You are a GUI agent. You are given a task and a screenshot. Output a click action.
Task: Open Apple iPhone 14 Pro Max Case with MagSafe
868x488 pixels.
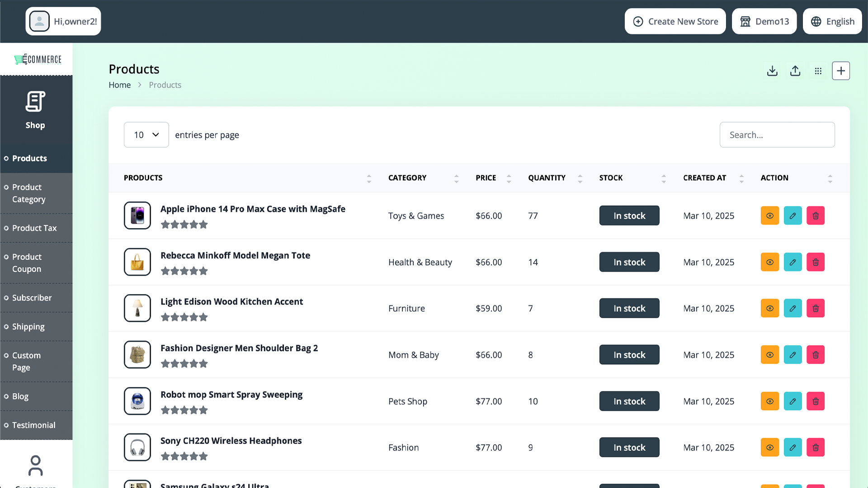(253, 209)
